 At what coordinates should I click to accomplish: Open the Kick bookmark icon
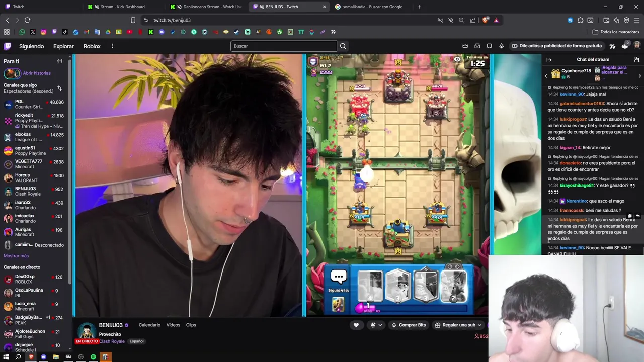coord(150,32)
